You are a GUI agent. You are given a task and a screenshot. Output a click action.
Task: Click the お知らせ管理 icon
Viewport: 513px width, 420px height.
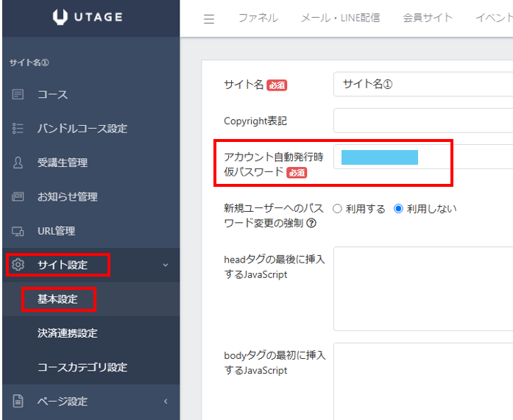click(x=18, y=196)
